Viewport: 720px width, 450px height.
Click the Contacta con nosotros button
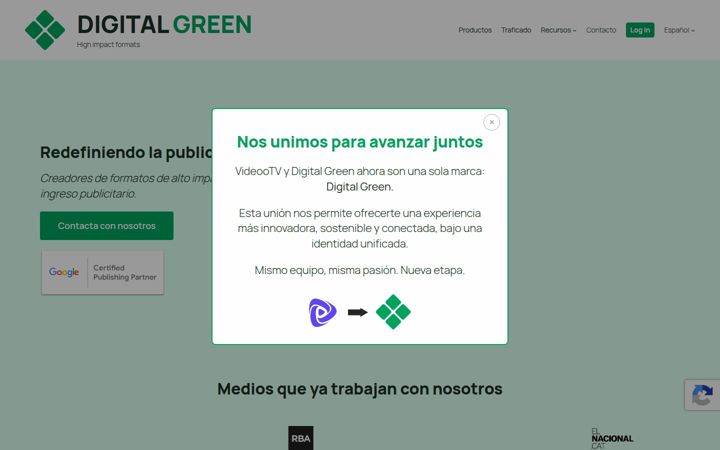(x=107, y=225)
